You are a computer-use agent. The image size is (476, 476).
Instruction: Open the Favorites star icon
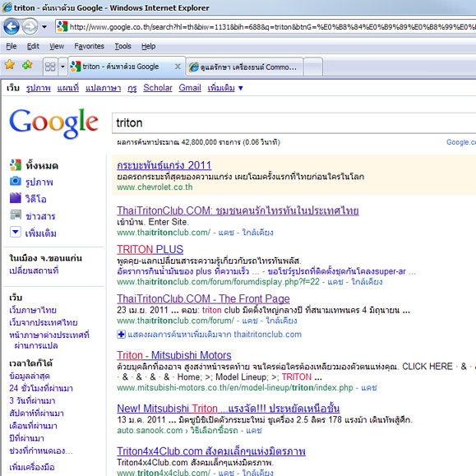click(9, 65)
